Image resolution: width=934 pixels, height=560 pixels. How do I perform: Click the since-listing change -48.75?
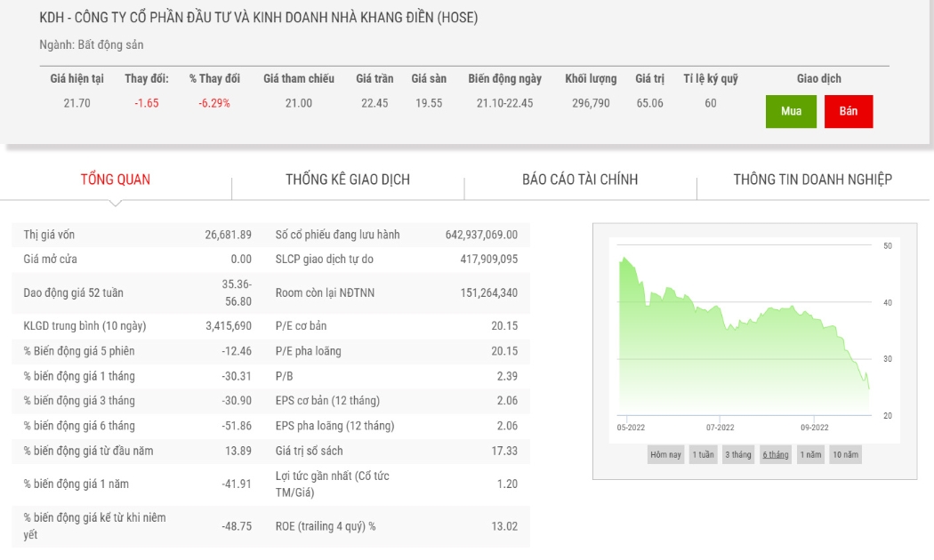tap(237, 526)
